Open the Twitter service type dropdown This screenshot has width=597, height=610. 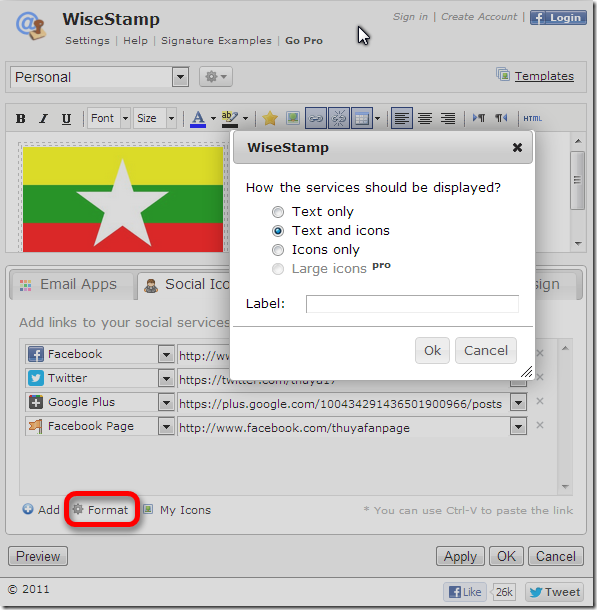click(166, 379)
